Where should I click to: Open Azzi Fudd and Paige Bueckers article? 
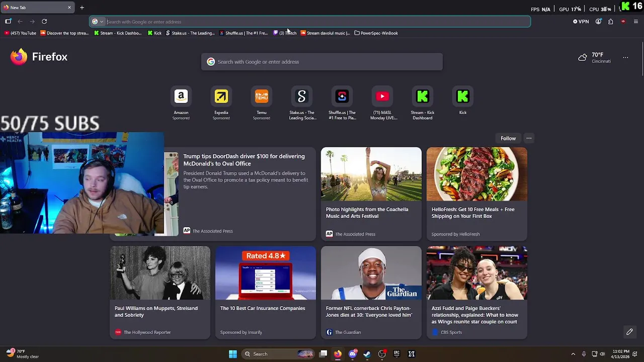(x=475, y=315)
